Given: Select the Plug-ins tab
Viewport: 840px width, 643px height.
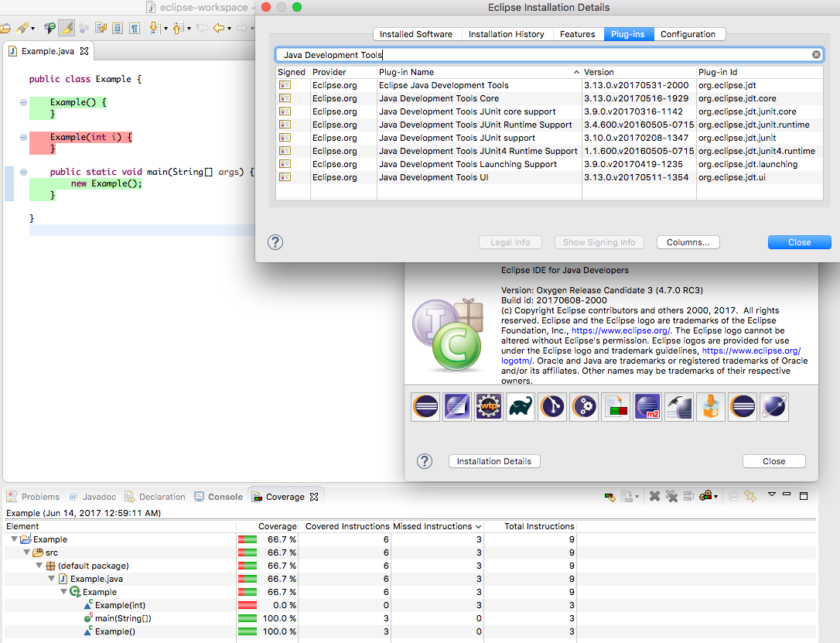Looking at the screenshot, I should [x=628, y=34].
